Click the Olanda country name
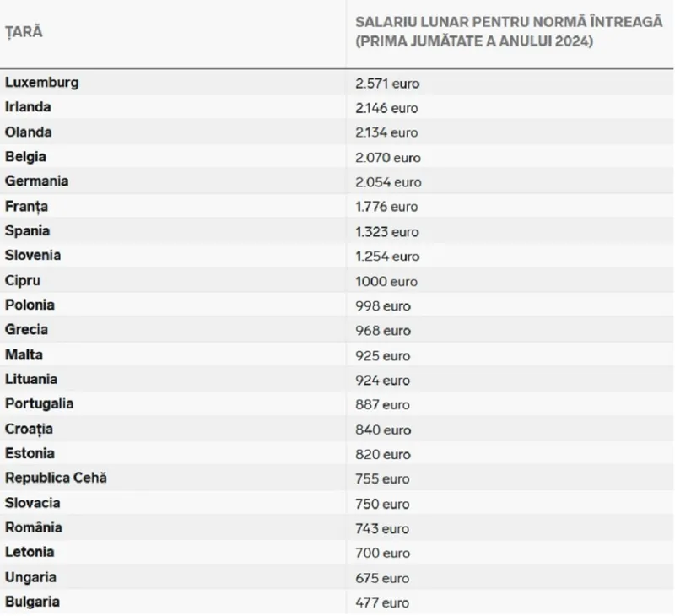 (29, 132)
